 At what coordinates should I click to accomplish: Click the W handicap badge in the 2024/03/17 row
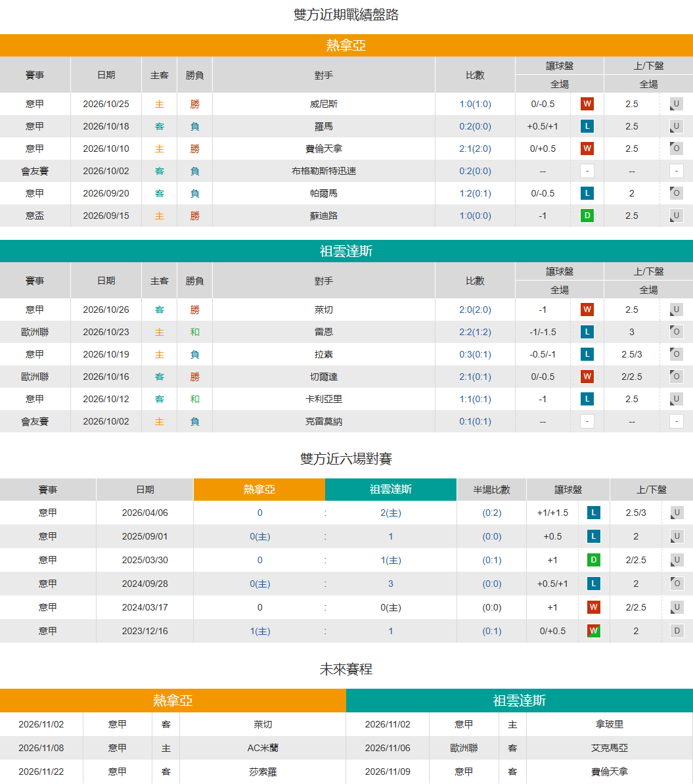(x=594, y=607)
